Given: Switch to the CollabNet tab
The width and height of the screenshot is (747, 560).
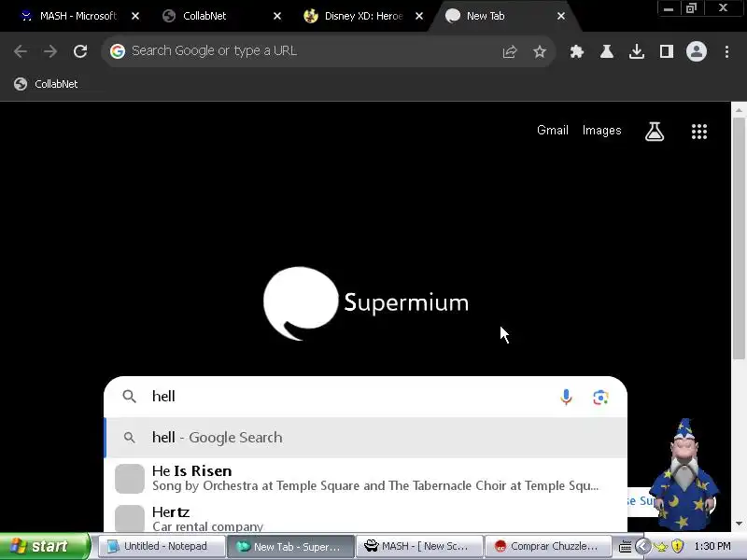Looking at the screenshot, I should click(x=204, y=16).
